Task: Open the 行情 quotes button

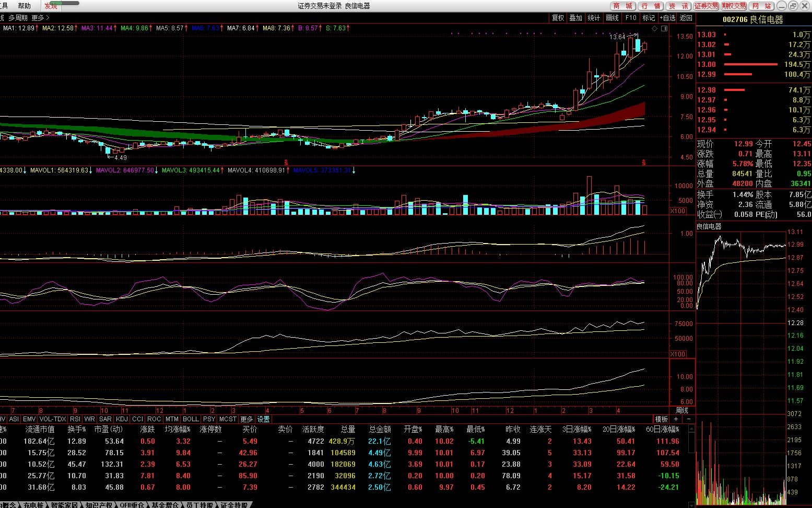Action: pyautogui.click(x=651, y=6)
